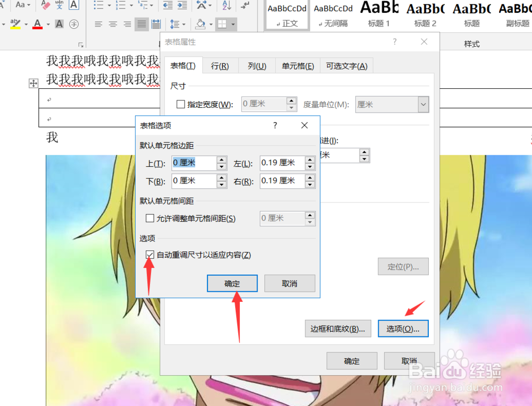532x406 pixels.
Task: Switch to the 可选文字(A) tab
Action: pos(346,66)
